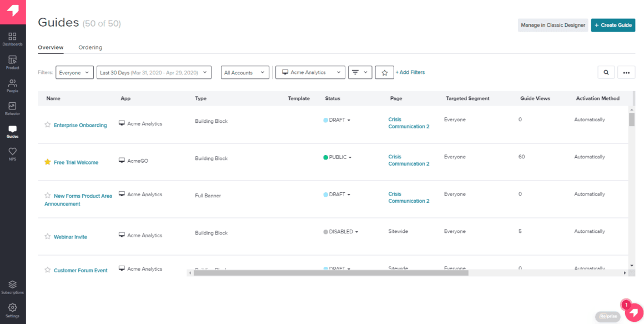Screen dimensions: 644x324
Task: Open the Acme Analytics app dropdown
Action: click(x=310, y=72)
